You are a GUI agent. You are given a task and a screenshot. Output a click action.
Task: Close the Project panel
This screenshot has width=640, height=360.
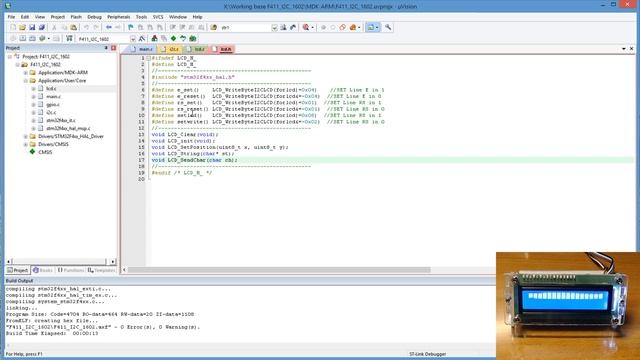113,48
